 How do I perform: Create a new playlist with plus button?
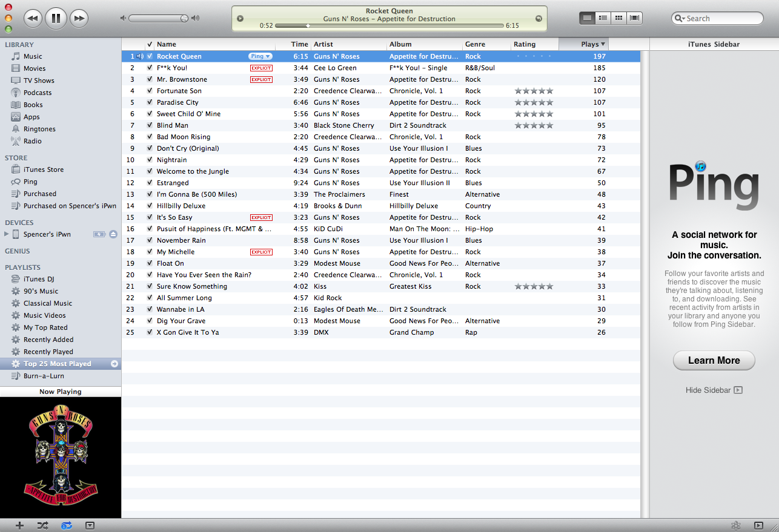pos(19,525)
